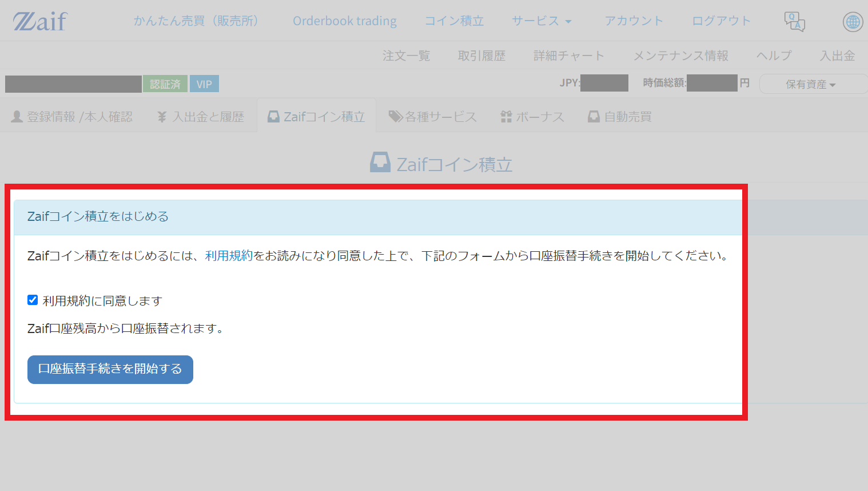Open コイン積立 in top navigation

click(454, 21)
